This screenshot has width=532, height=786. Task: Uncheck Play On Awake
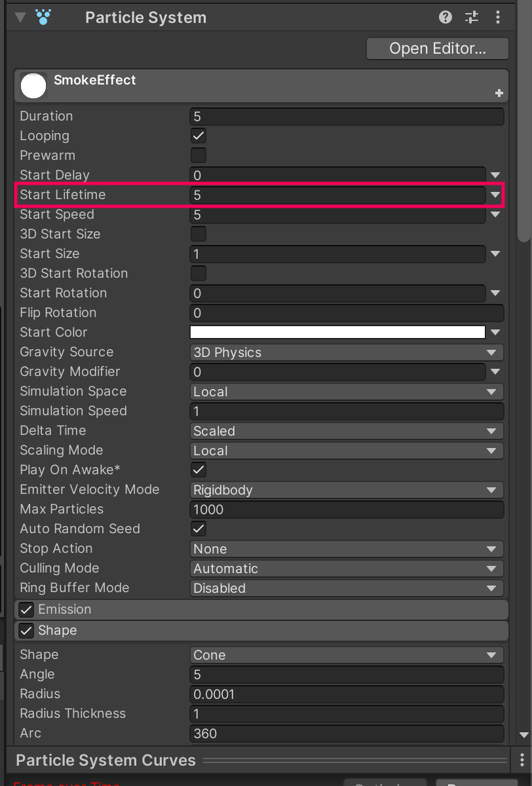pyautogui.click(x=198, y=470)
